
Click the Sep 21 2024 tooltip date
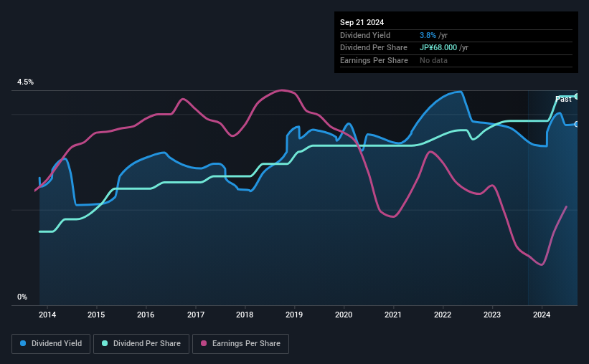[362, 22]
